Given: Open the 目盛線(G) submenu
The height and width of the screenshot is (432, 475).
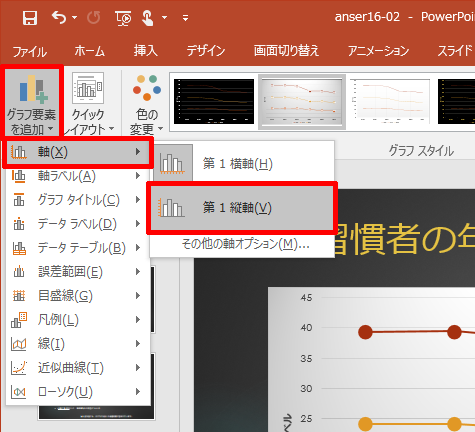Looking at the screenshot, I should pyautogui.click(x=78, y=296).
